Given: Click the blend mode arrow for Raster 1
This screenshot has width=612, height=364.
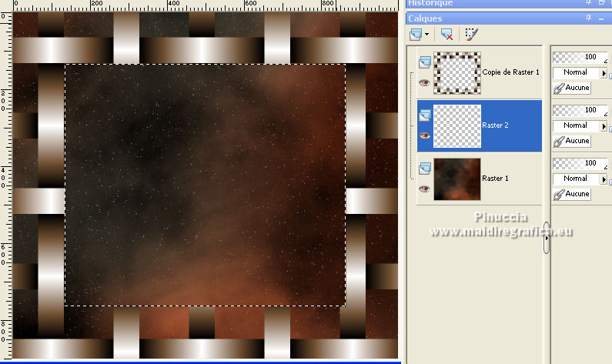Looking at the screenshot, I should [x=604, y=179].
